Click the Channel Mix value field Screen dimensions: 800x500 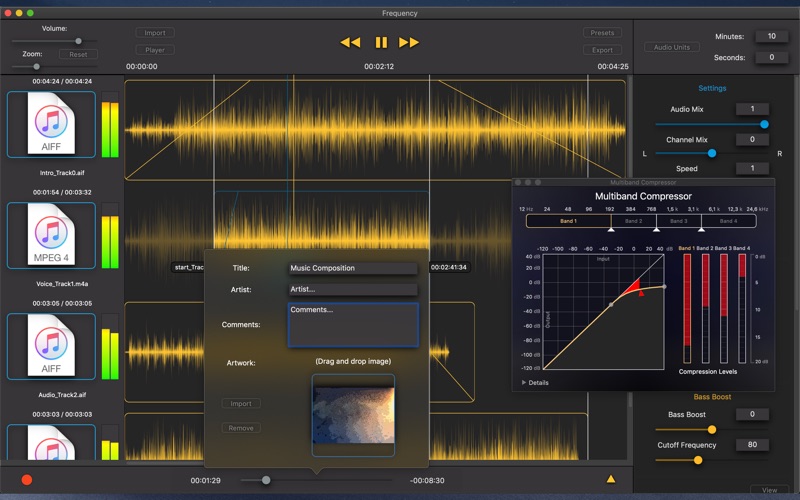coord(752,139)
